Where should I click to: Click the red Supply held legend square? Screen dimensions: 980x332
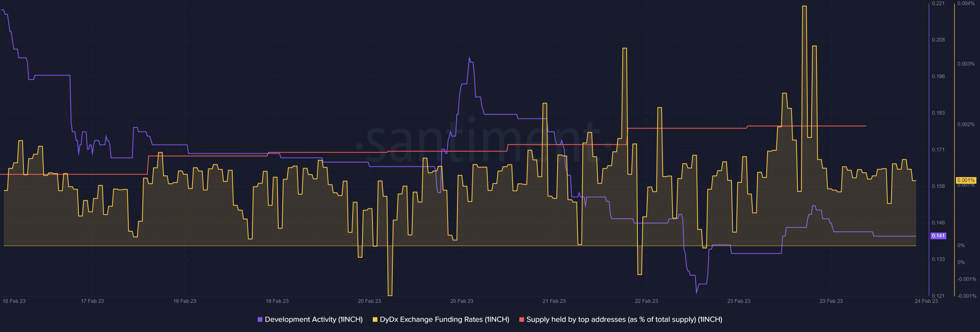521,319
